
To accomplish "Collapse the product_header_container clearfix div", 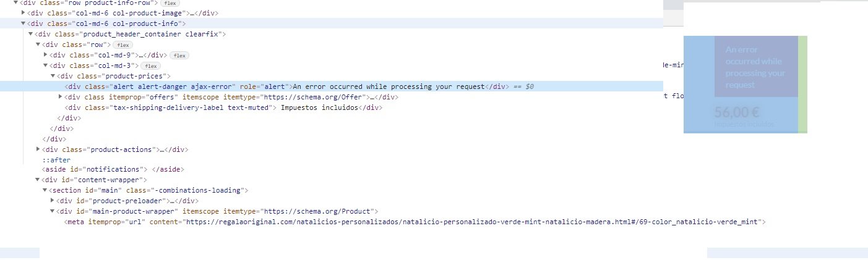I will coord(31,34).
